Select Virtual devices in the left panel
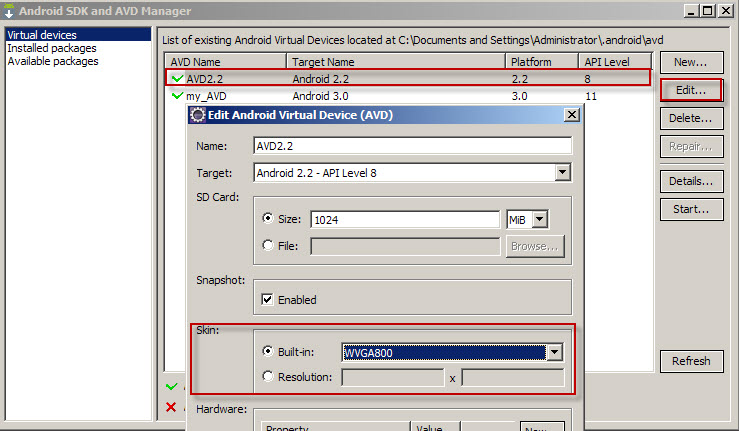The image size is (739, 431). click(78, 34)
